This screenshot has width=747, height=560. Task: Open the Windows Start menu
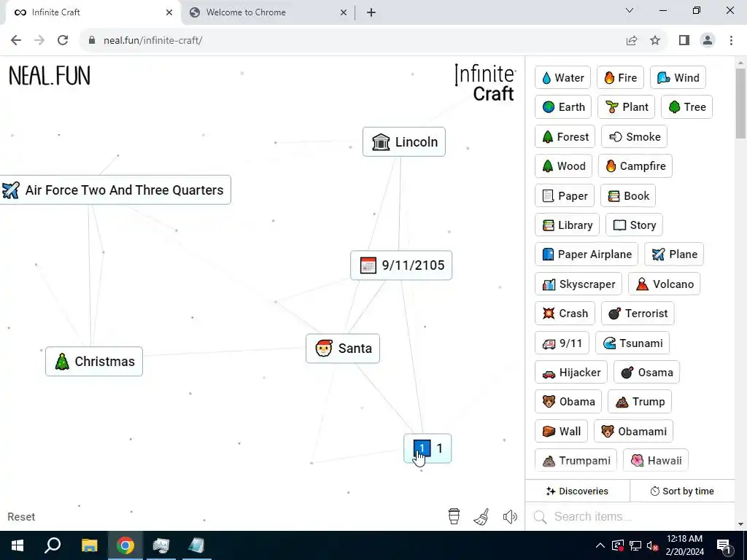coord(18,545)
